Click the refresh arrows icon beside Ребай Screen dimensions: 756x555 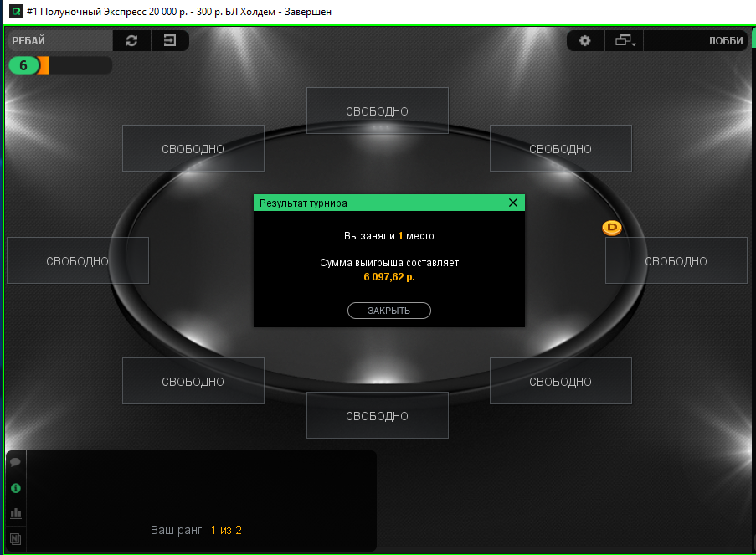click(x=131, y=40)
